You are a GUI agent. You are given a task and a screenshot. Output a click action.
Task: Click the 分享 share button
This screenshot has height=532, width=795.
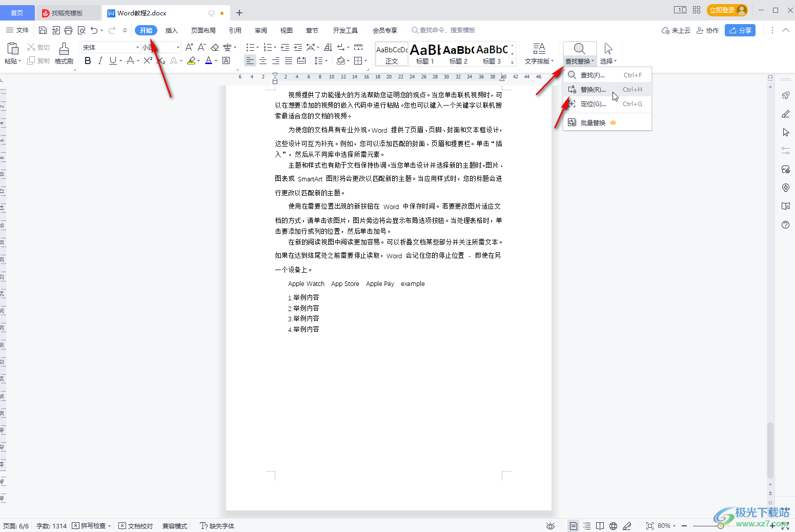click(740, 30)
